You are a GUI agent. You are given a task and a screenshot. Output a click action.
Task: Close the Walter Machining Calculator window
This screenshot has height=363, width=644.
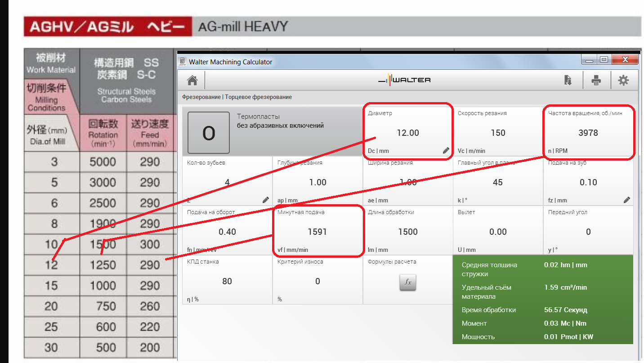pos(625,60)
